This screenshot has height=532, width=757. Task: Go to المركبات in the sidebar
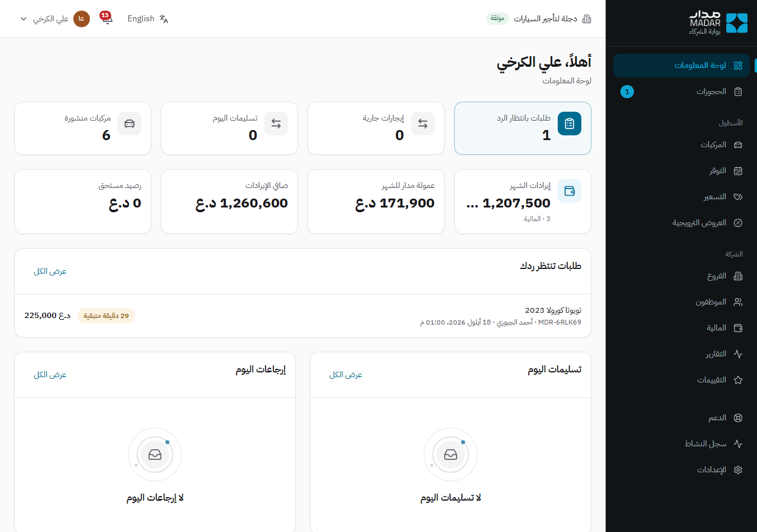coord(681,145)
